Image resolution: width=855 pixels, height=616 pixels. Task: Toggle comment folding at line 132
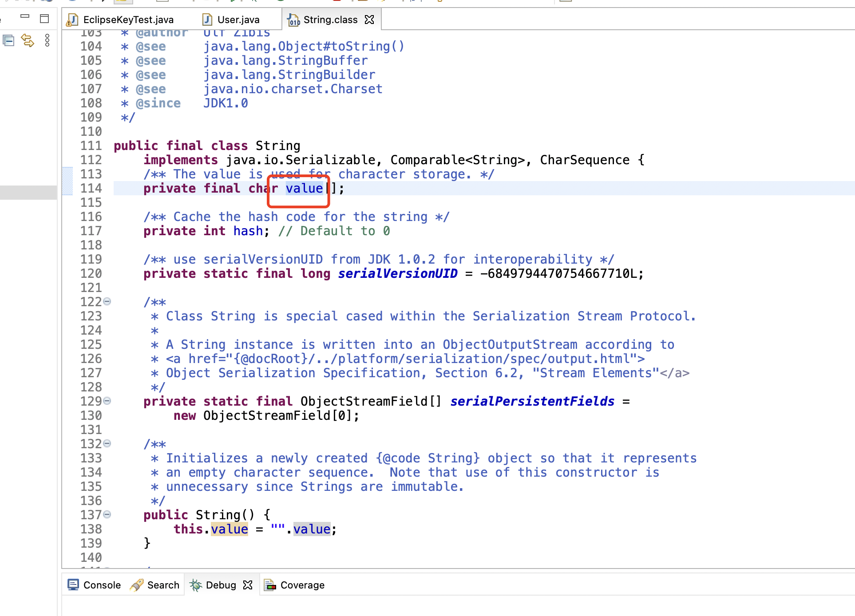click(x=107, y=444)
